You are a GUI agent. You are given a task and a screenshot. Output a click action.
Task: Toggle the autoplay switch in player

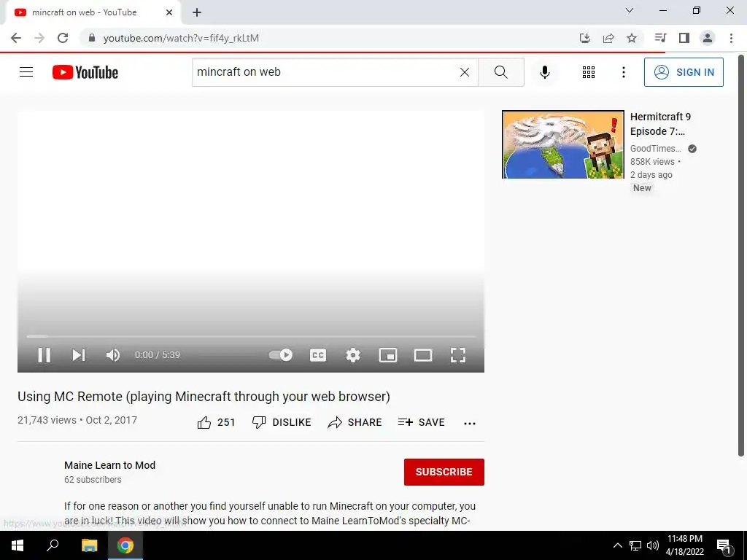(x=281, y=355)
